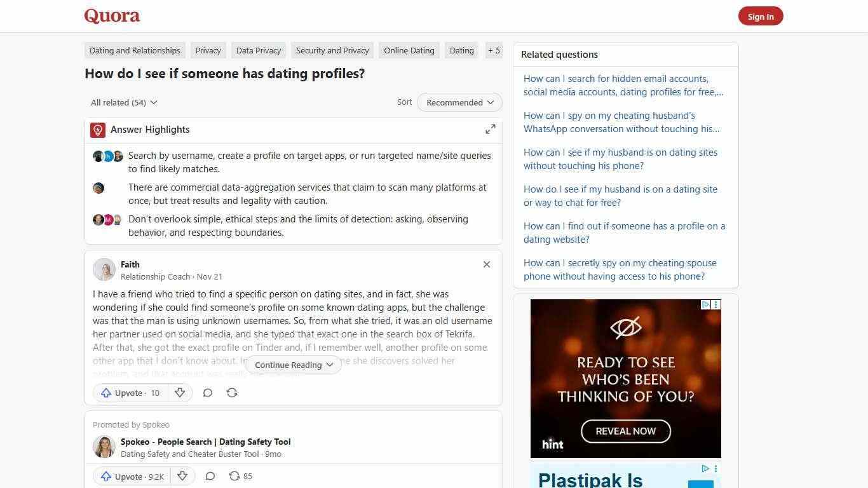Upvote Faith's answer
The height and width of the screenshot is (488, 868).
[x=130, y=393]
